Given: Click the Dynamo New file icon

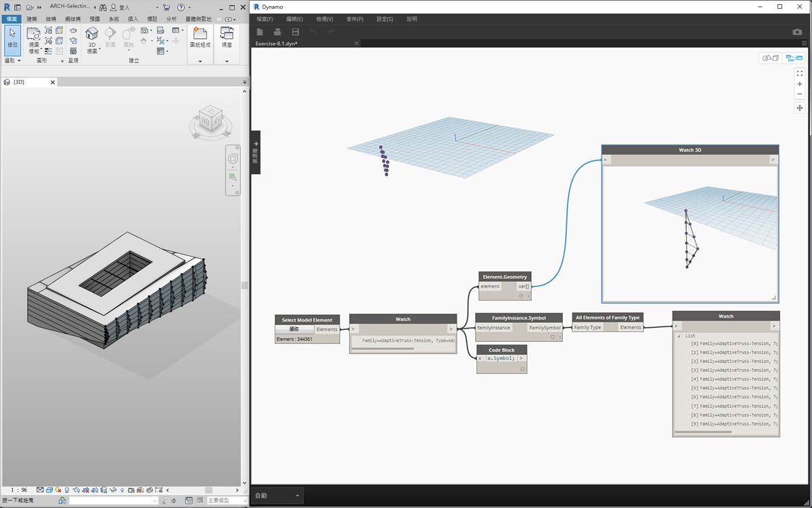Looking at the screenshot, I should (261, 32).
